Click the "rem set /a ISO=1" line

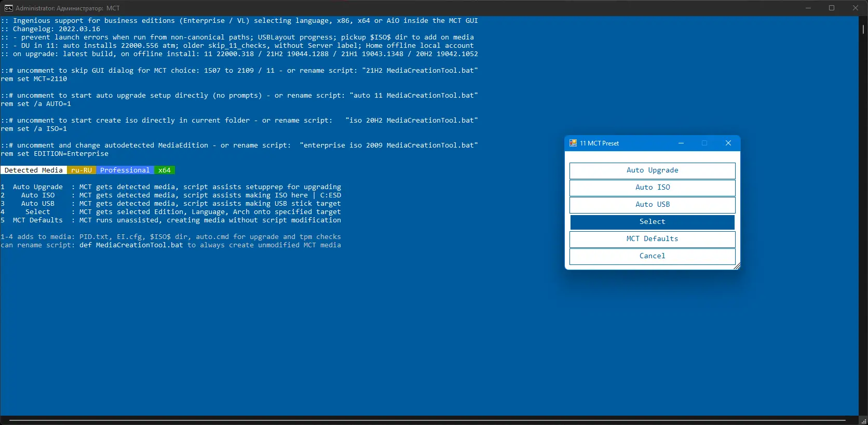coord(34,129)
